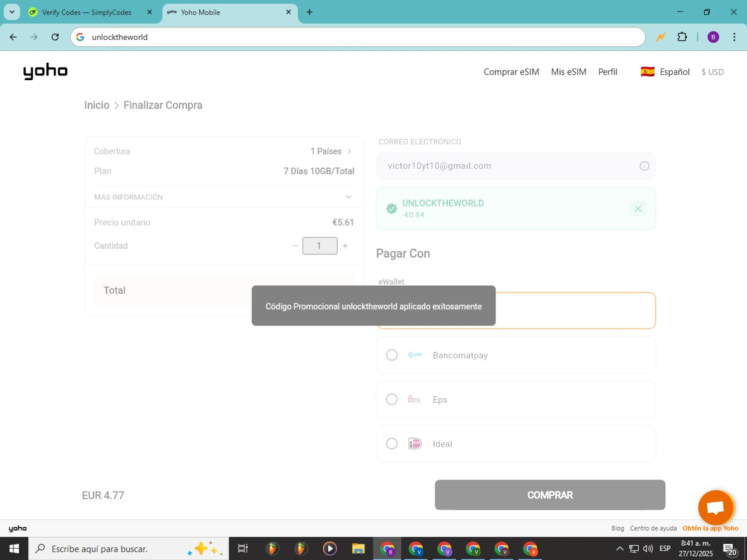Click the email info icon

pyautogui.click(x=644, y=166)
